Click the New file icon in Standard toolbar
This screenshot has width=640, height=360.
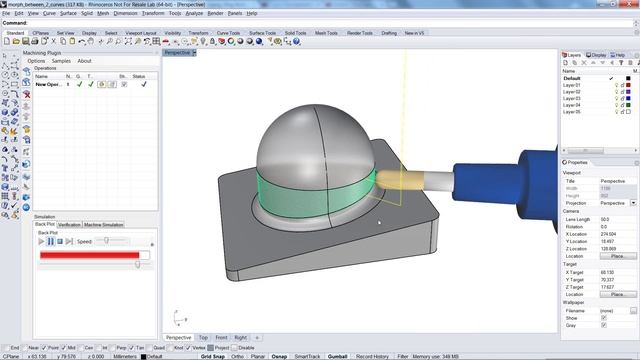[7, 41]
